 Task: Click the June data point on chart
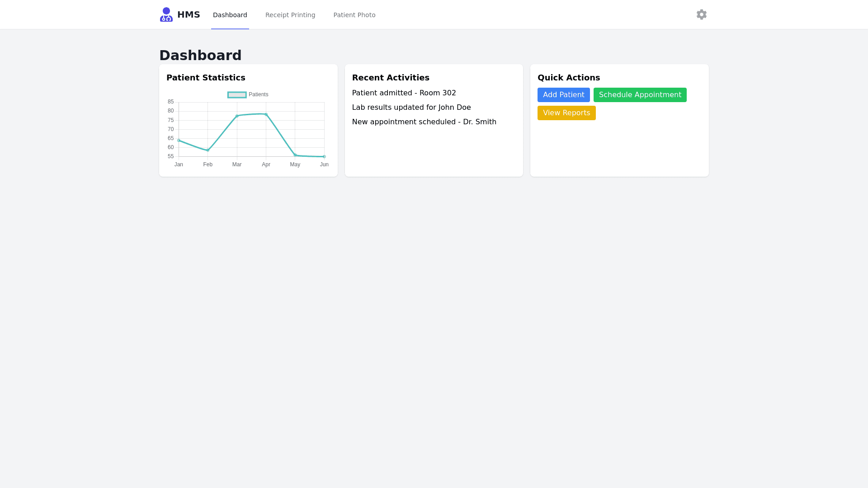(x=324, y=157)
